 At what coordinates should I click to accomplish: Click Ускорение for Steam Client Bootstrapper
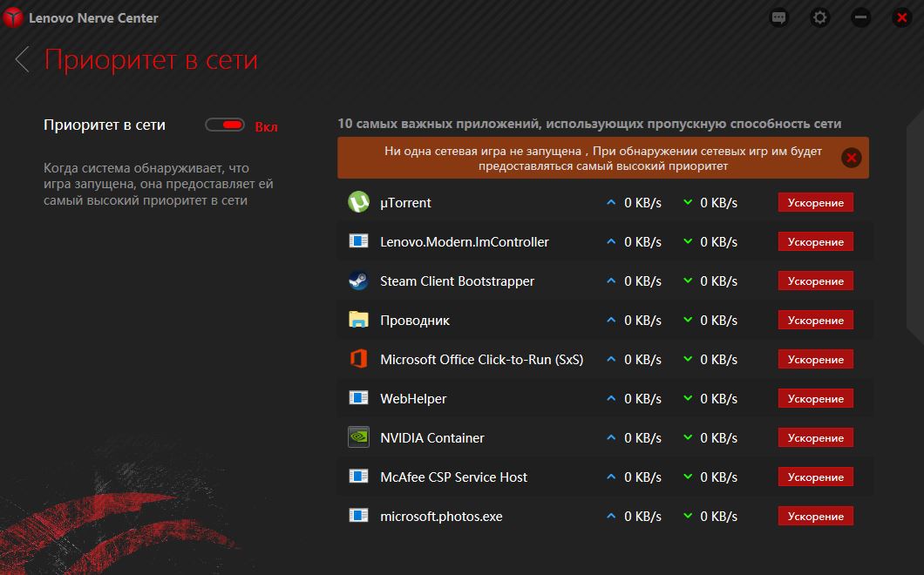[x=816, y=281]
